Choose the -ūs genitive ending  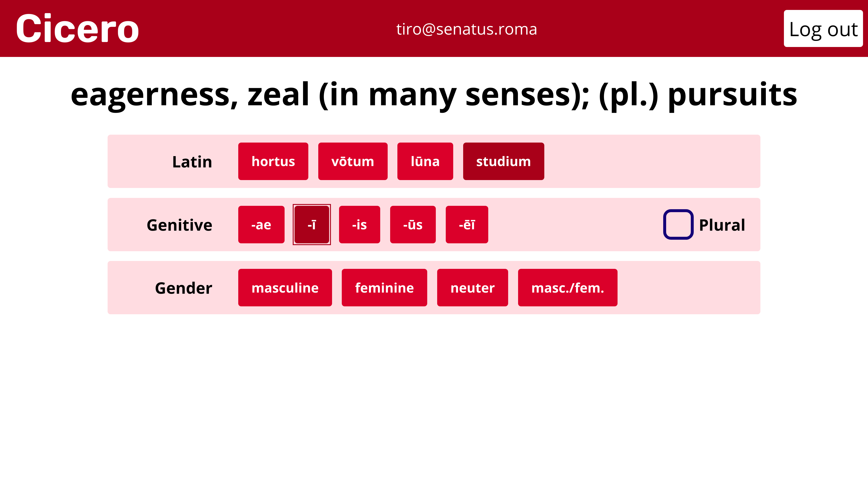pyautogui.click(x=413, y=225)
